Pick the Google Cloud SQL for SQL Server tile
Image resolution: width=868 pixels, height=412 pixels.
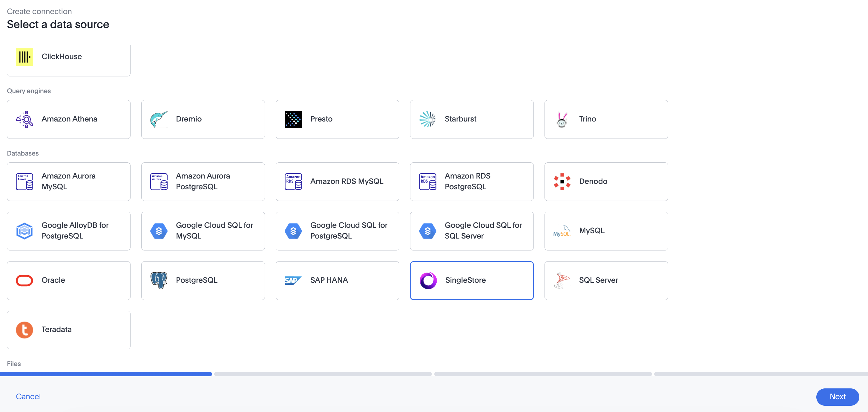click(x=472, y=231)
